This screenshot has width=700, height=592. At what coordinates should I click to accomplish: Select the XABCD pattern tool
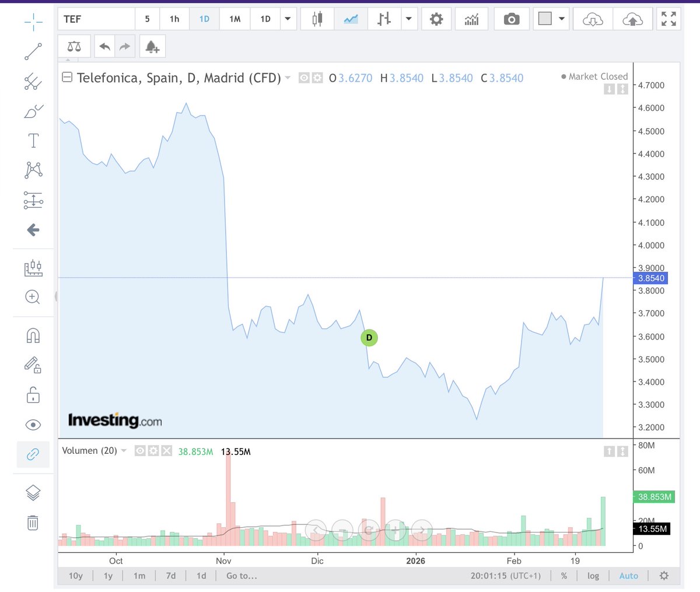[33, 170]
